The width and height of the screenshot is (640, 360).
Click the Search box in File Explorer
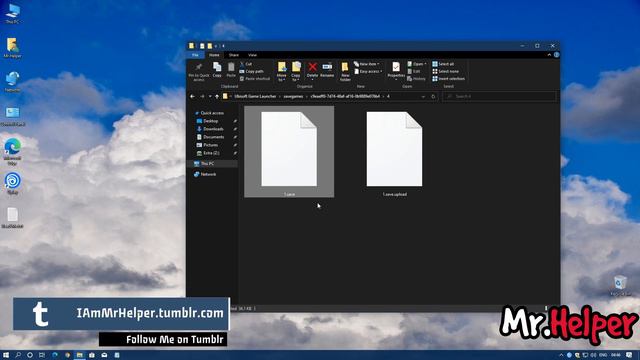click(500, 96)
